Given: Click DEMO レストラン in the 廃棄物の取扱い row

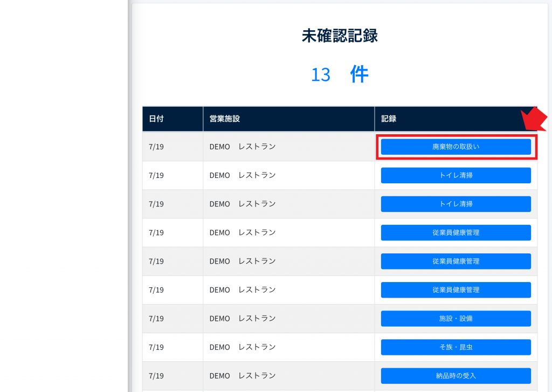Looking at the screenshot, I should [243, 147].
